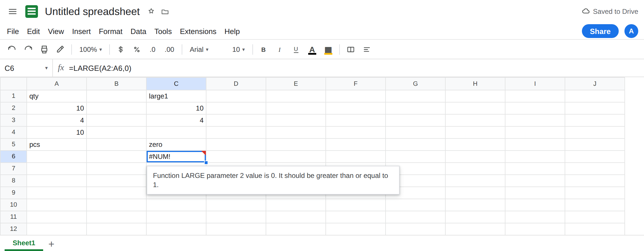Image resolution: width=644 pixels, height=251 pixels.
Task: Select the column C header
Action: (176, 84)
